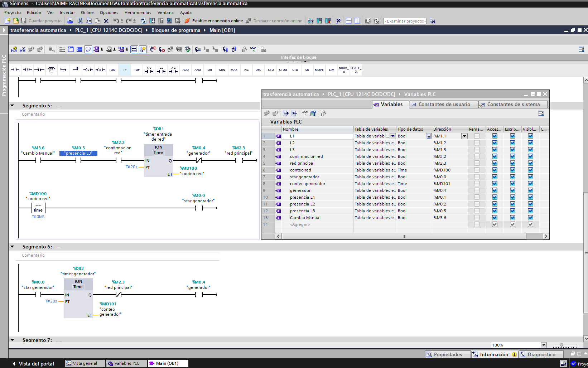Click the cut scissors icon

(x=80, y=21)
